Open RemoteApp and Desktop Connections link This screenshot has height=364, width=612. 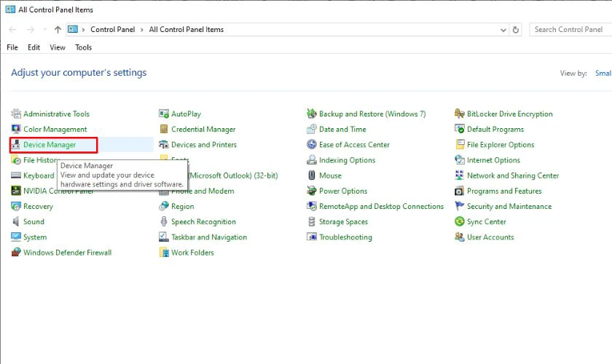click(x=381, y=206)
